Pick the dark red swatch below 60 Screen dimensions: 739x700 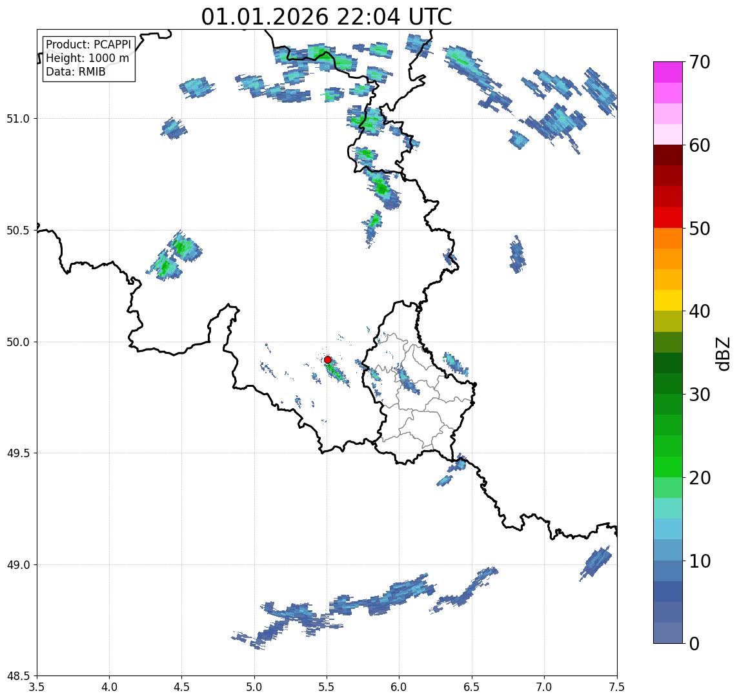(668, 155)
